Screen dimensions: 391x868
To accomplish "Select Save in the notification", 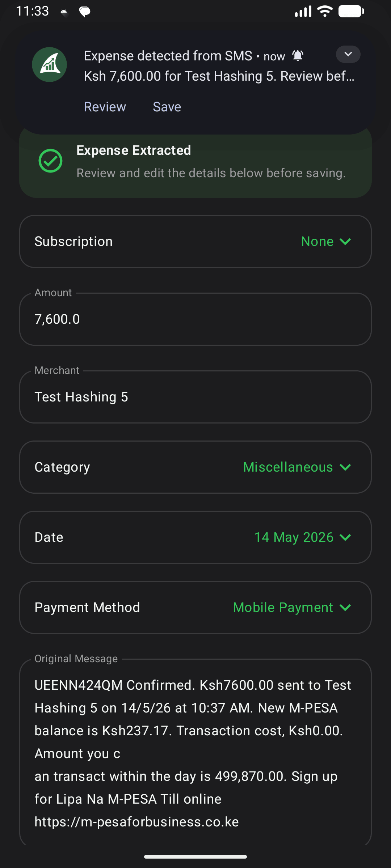I will (x=167, y=107).
